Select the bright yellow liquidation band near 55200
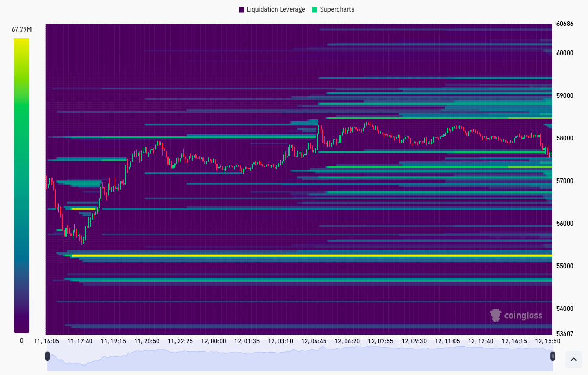The width and height of the screenshot is (588, 375). click(x=315, y=255)
